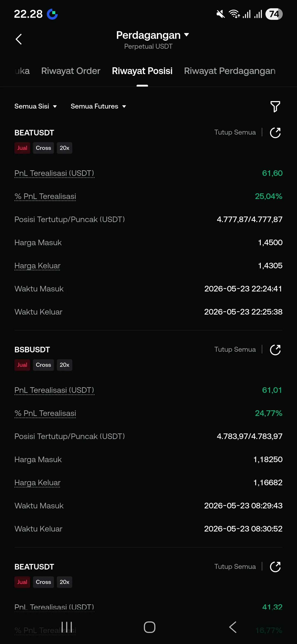Share the BSBUSDT position record
This screenshot has width=297, height=644.
(275, 349)
